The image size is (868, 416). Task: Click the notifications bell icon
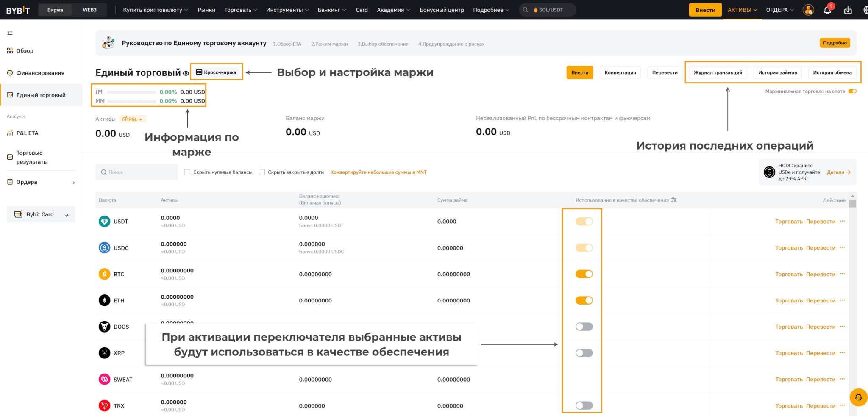(827, 10)
